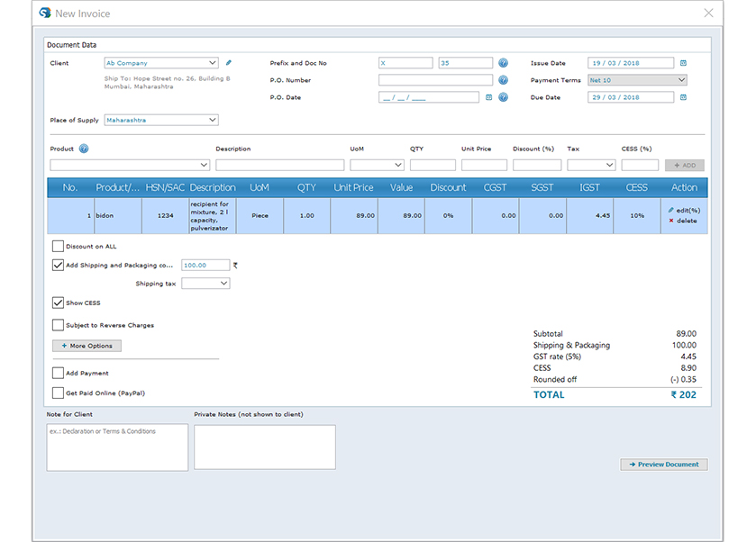Viewport: 756px width, 542px height.
Task: Enable Discount on ALL checkbox
Action: 59,246
